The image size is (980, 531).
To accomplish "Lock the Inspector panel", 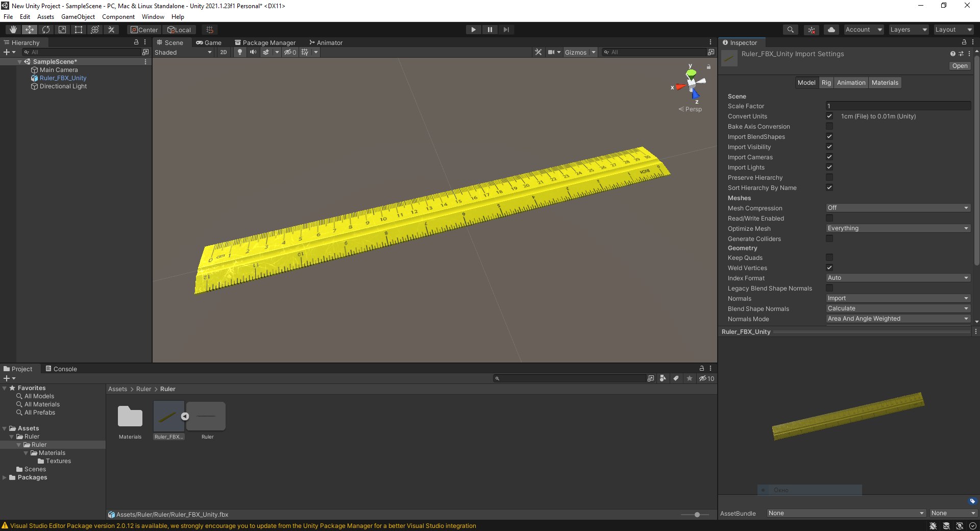I will point(964,42).
